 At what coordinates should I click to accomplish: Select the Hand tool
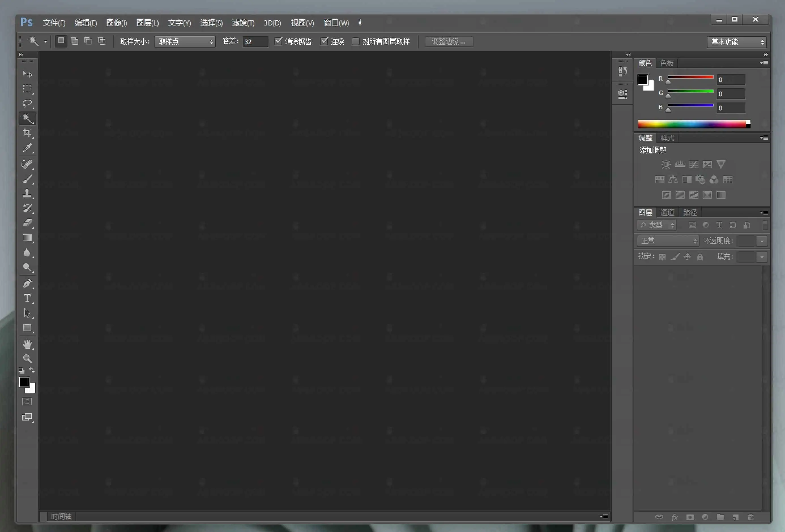[x=27, y=344]
